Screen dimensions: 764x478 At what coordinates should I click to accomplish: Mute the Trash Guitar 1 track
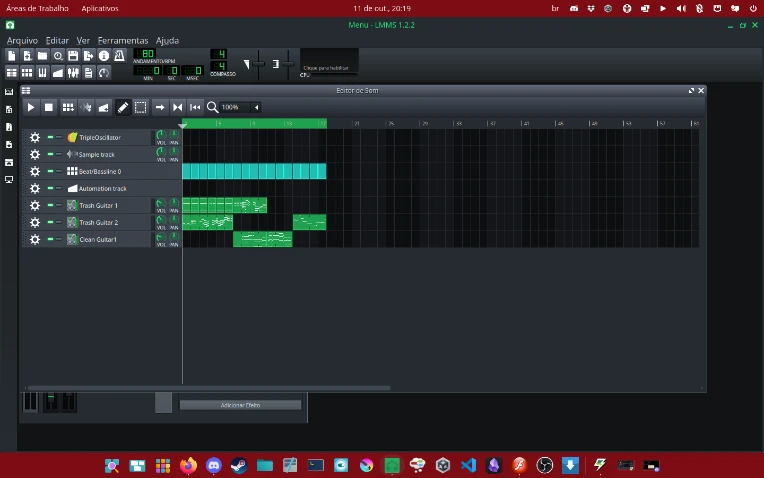point(50,206)
